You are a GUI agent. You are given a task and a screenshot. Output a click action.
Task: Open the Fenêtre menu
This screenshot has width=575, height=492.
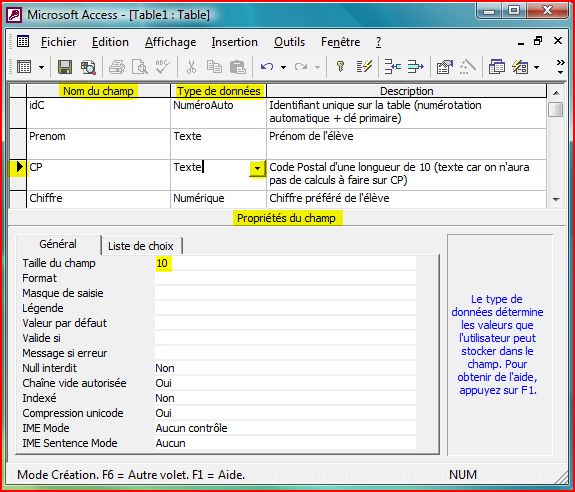(340, 42)
